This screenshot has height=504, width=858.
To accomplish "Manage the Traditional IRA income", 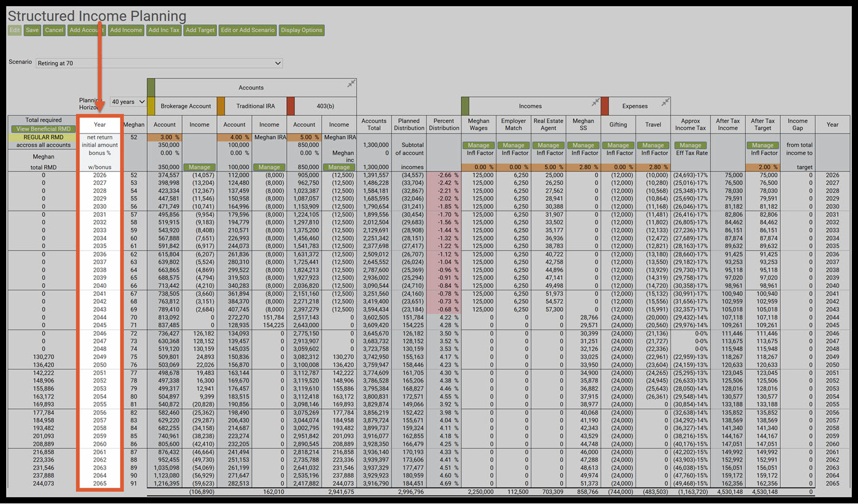I will coord(269,167).
